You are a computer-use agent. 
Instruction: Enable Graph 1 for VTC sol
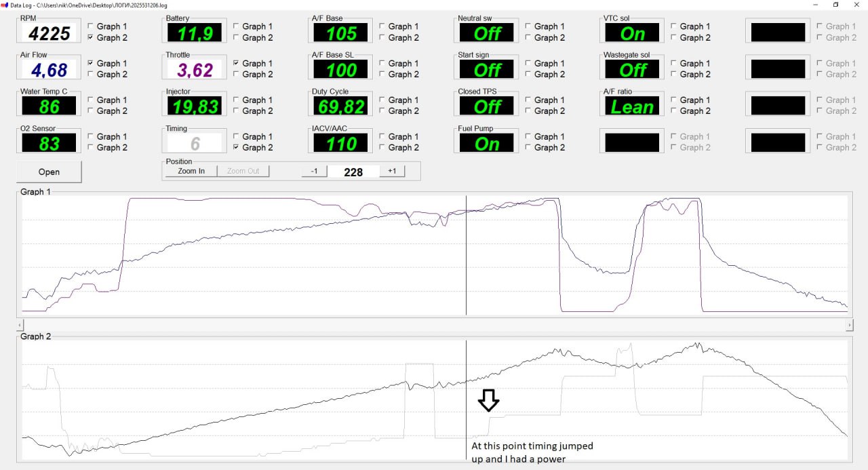674,26
